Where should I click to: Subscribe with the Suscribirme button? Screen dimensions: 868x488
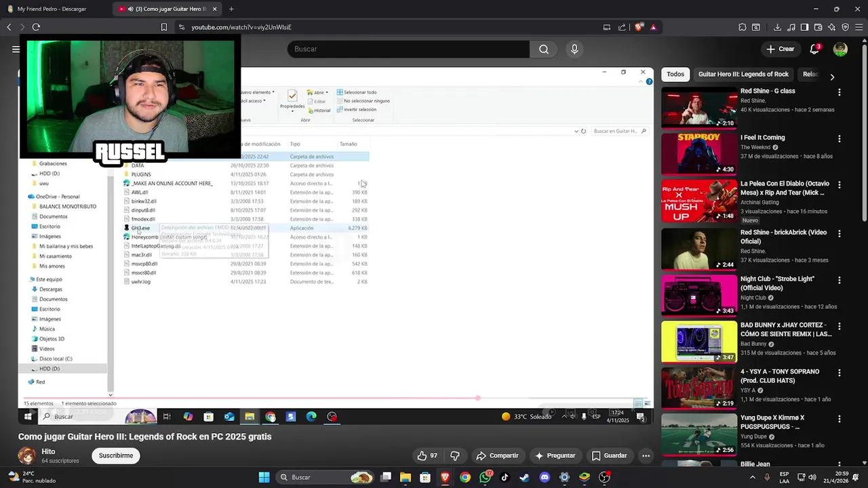116,455
